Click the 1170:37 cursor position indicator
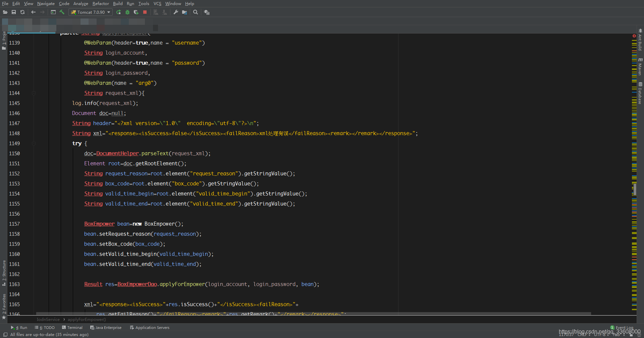Viewport: 644px width, 338px height. click(566, 335)
